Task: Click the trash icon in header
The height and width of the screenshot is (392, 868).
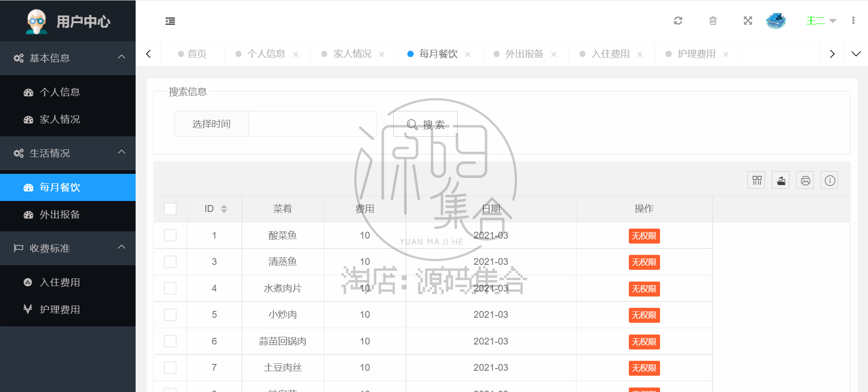Action: pos(713,21)
